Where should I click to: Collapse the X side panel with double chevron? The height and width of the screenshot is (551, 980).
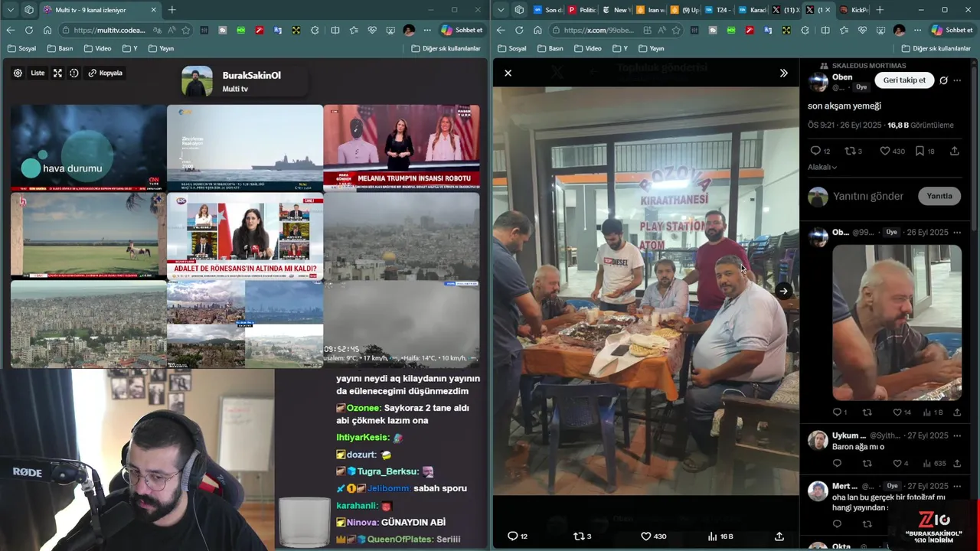point(783,73)
